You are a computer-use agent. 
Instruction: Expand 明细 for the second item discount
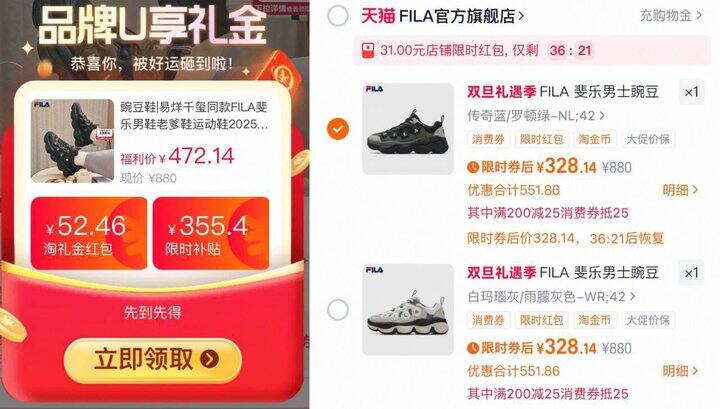coord(680,371)
